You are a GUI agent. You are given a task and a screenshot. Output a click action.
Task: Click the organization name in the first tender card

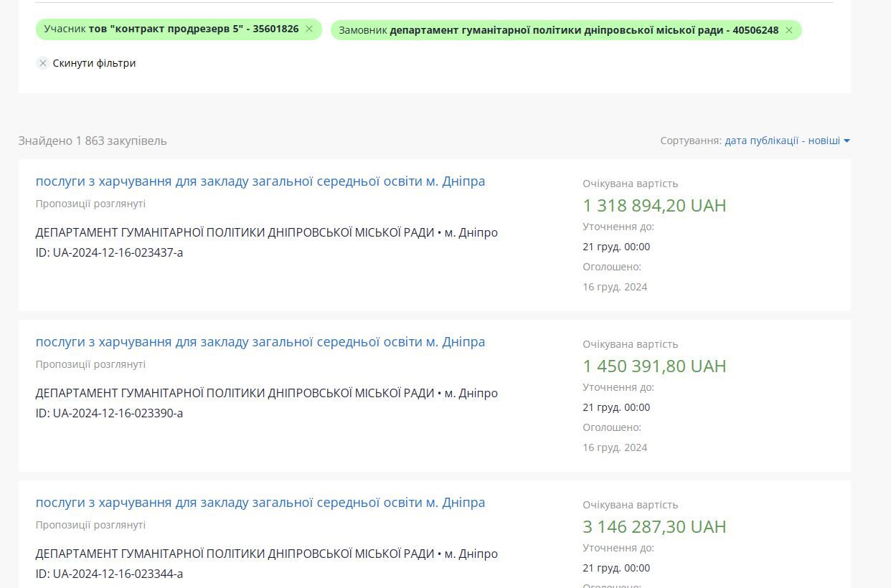coord(235,232)
